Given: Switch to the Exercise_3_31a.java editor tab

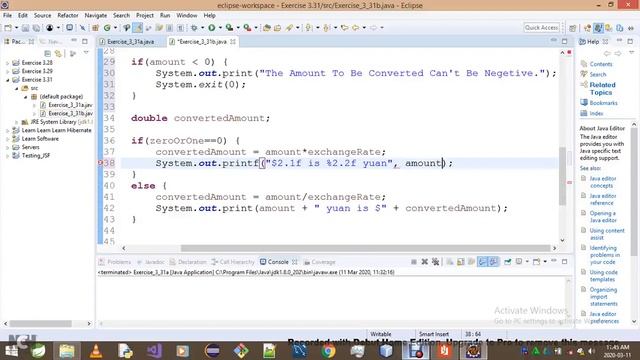Looking at the screenshot, I should pos(130,42).
